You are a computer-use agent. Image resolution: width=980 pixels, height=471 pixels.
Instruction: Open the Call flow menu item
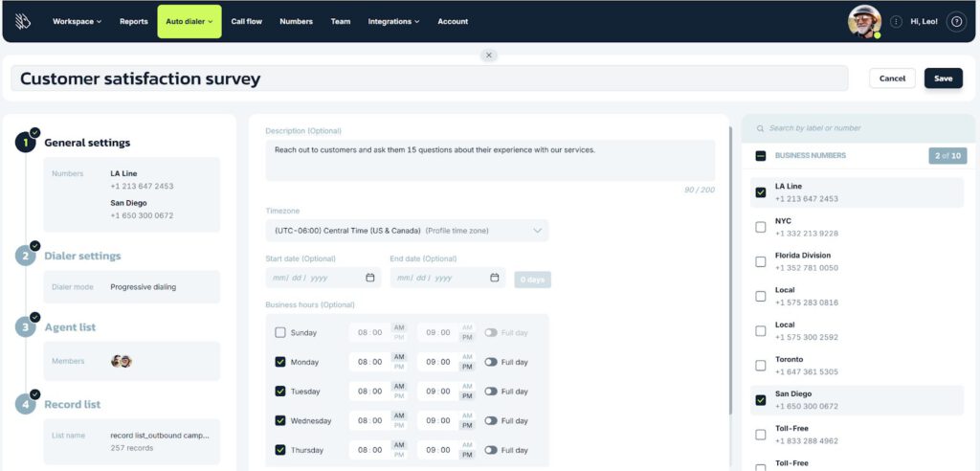tap(247, 21)
